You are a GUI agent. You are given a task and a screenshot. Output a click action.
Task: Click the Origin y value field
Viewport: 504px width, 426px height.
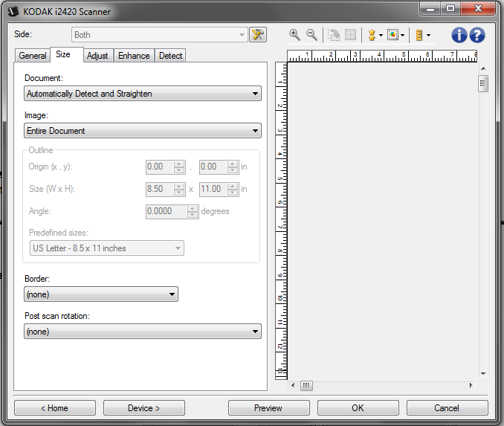(x=213, y=167)
